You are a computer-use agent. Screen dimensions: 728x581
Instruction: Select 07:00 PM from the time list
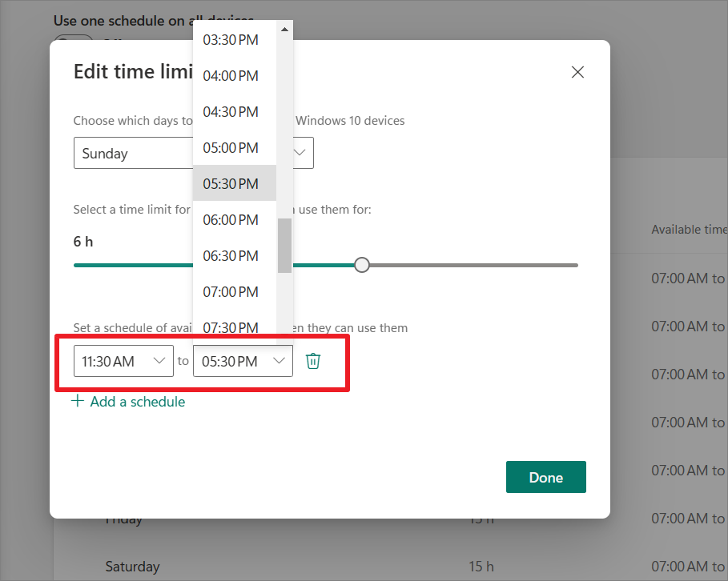point(235,291)
